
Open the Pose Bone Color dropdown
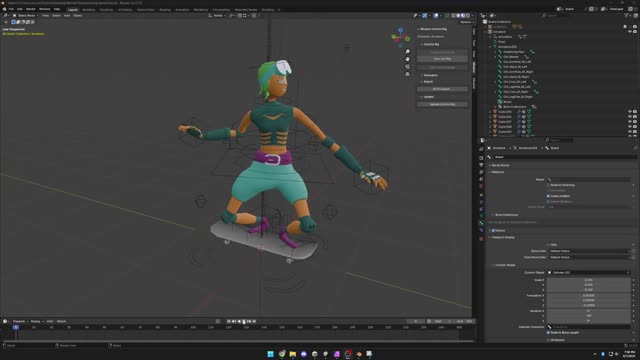[589, 257]
